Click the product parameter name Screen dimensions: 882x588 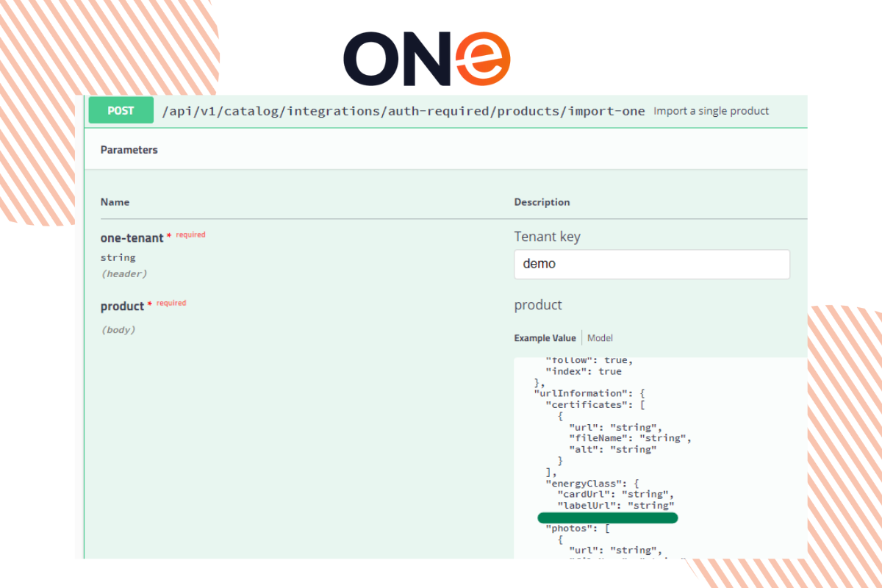(x=122, y=306)
